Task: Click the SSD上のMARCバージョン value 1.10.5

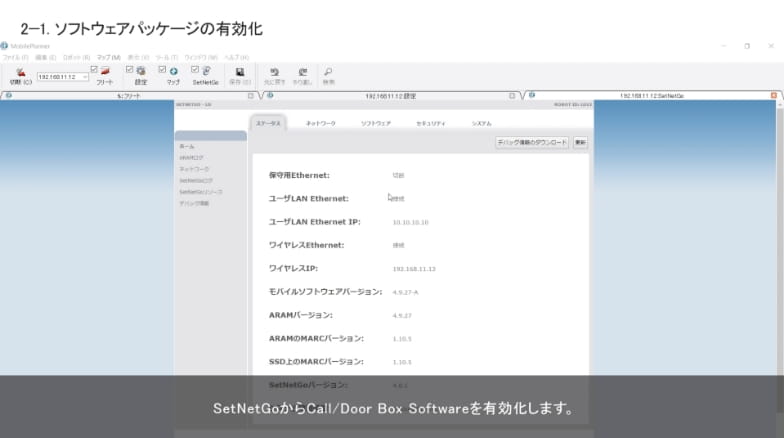Action: click(402, 362)
